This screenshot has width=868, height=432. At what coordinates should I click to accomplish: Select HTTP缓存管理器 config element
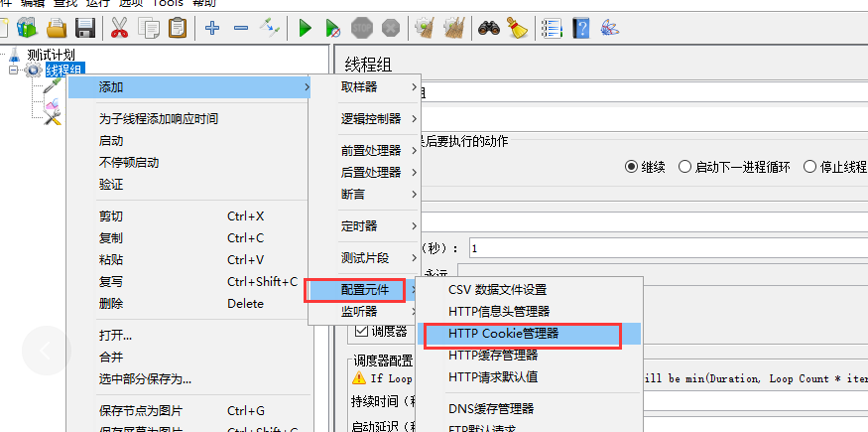[x=529, y=355]
